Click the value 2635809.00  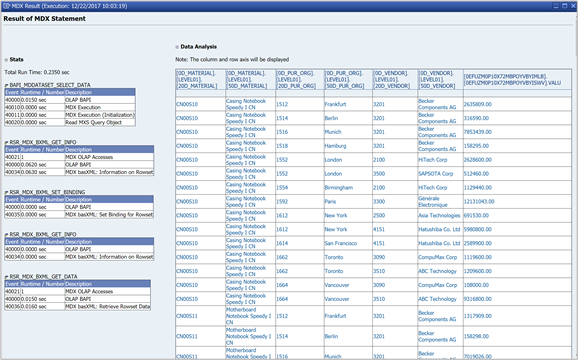(478, 104)
